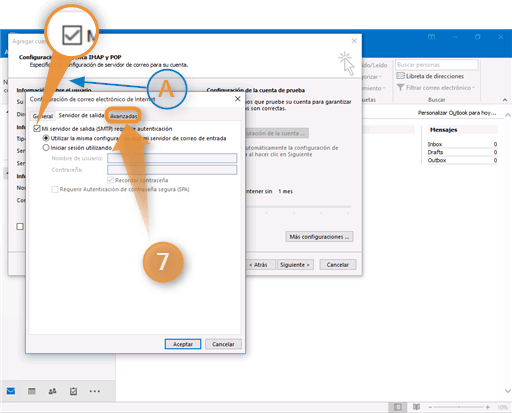Viewport: 512px width, 413px height.
Task: Click the zoom level slider
Action: [459, 407]
